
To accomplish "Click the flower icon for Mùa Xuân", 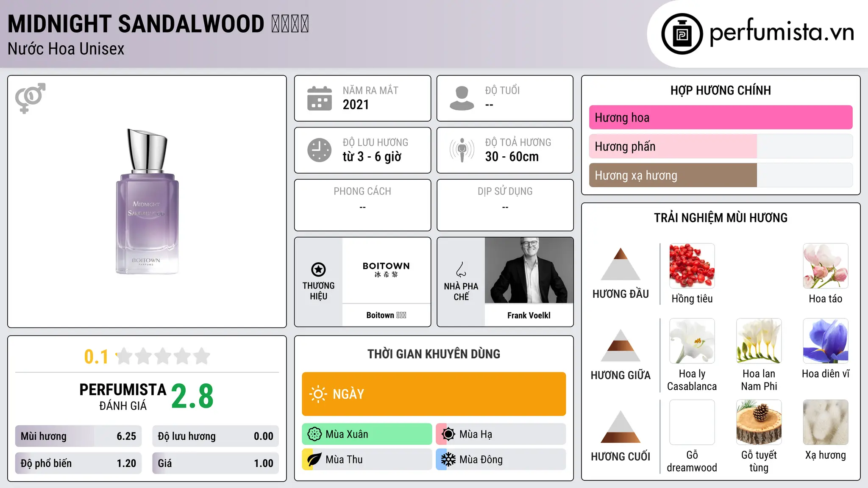I will [x=314, y=434].
